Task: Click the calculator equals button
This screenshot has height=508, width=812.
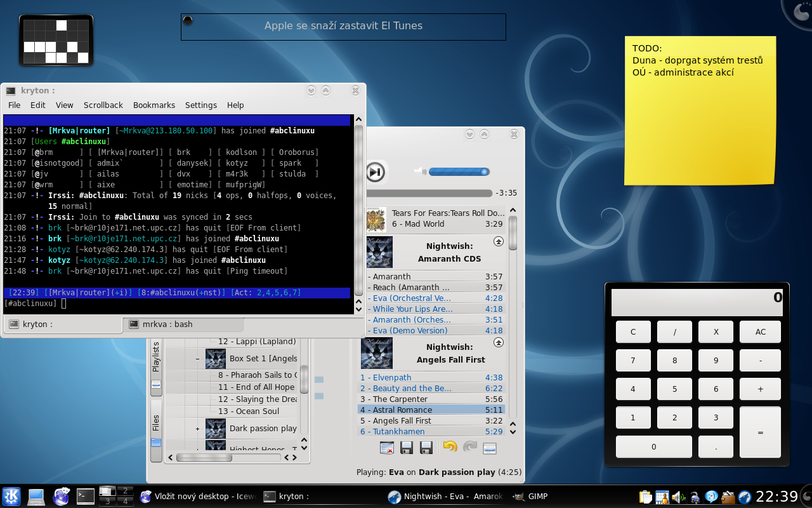Action: coord(760,432)
